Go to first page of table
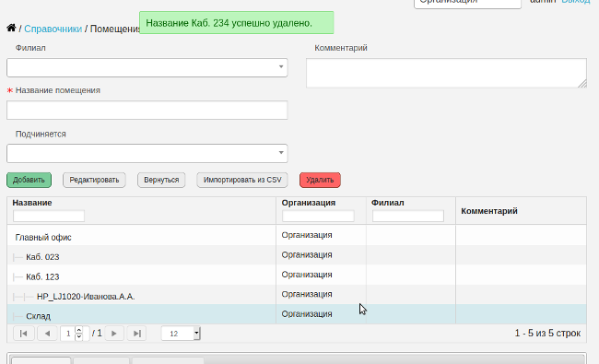 click(x=24, y=334)
